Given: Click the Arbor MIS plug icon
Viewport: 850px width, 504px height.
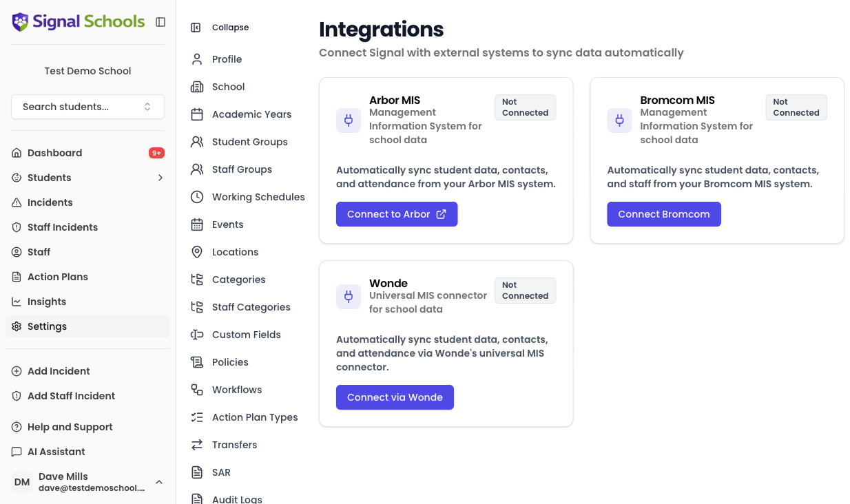Looking at the screenshot, I should click(349, 120).
